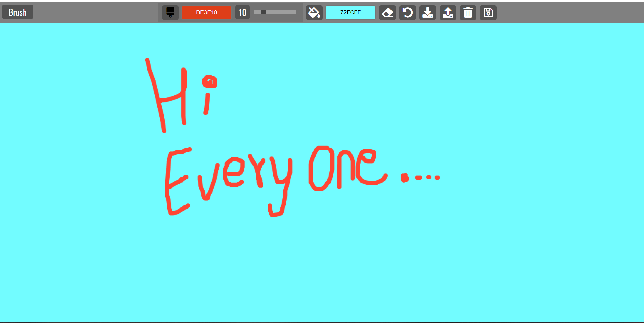Click the brush size value showing 10

pos(242,12)
